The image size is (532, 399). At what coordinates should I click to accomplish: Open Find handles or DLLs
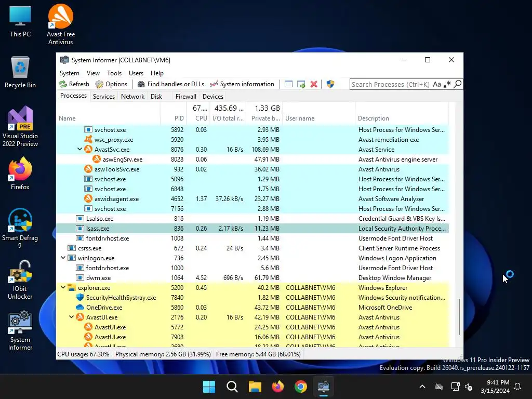pyautogui.click(x=170, y=84)
